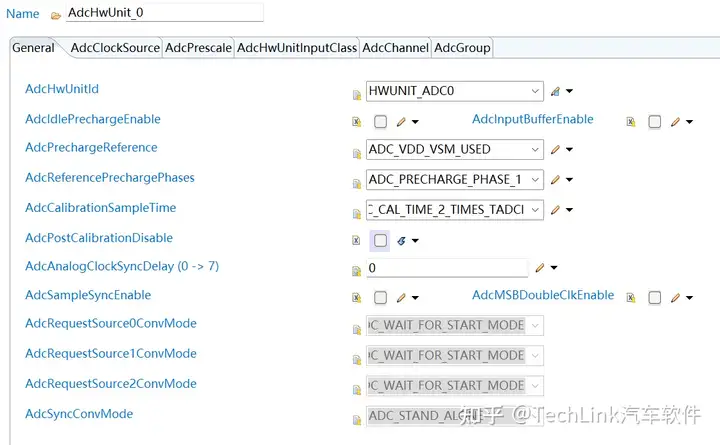Screen dimensions: 720x445
Task: Click the folder icon next to Name
Action: click(x=56, y=15)
